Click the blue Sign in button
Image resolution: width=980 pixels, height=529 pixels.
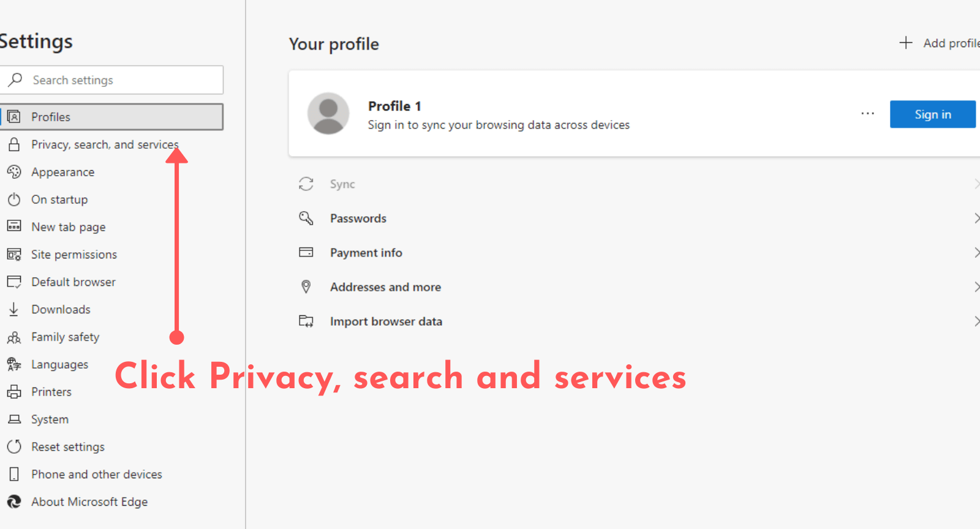[932, 114]
